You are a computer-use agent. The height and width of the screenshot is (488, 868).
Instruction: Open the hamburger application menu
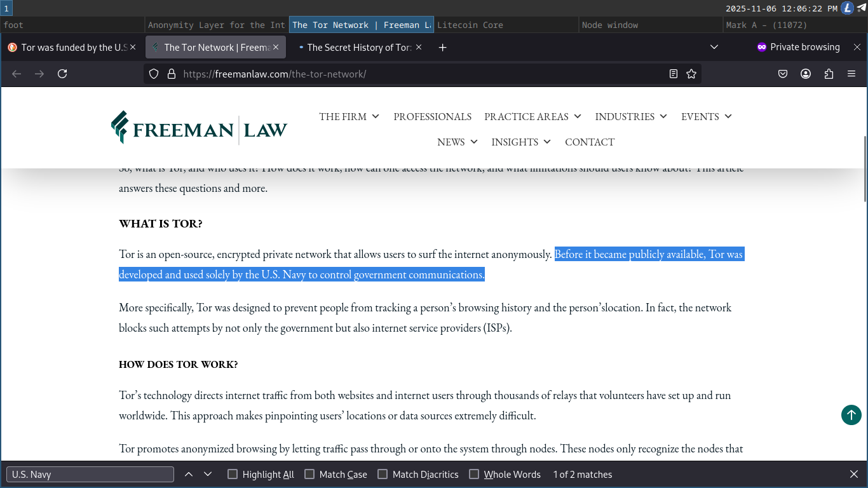point(851,74)
